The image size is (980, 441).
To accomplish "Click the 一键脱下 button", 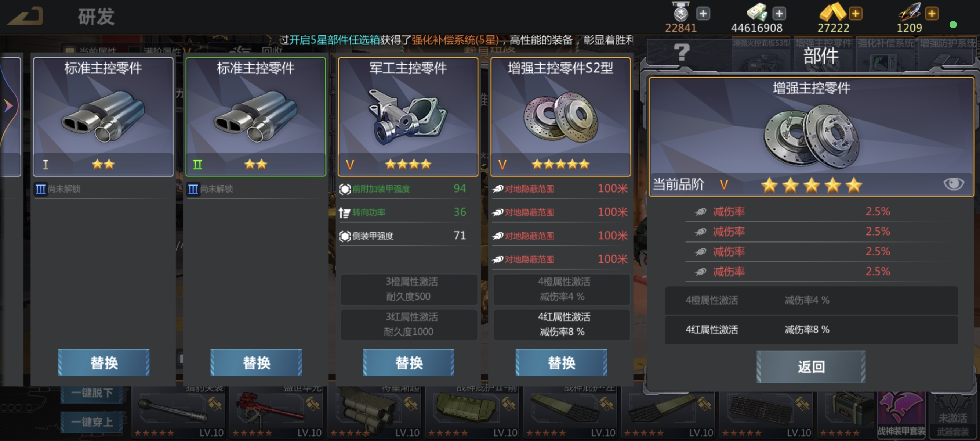I will (x=92, y=393).
